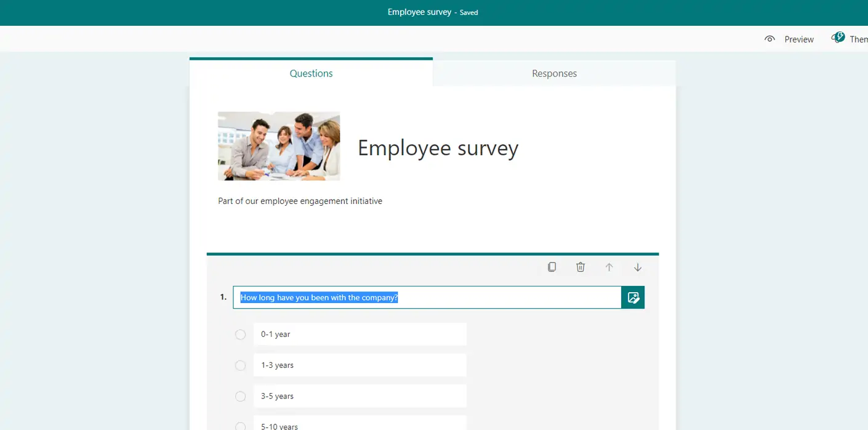Open the Theme palette icon
Image resolution: width=868 pixels, height=430 pixels.
838,37
